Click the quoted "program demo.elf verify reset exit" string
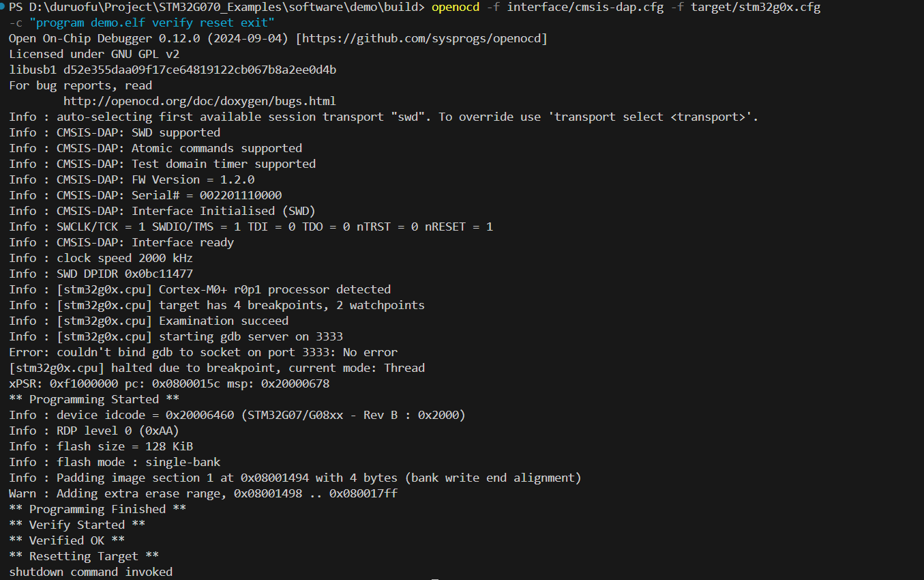Screen dimensions: 924x580 click(152, 23)
